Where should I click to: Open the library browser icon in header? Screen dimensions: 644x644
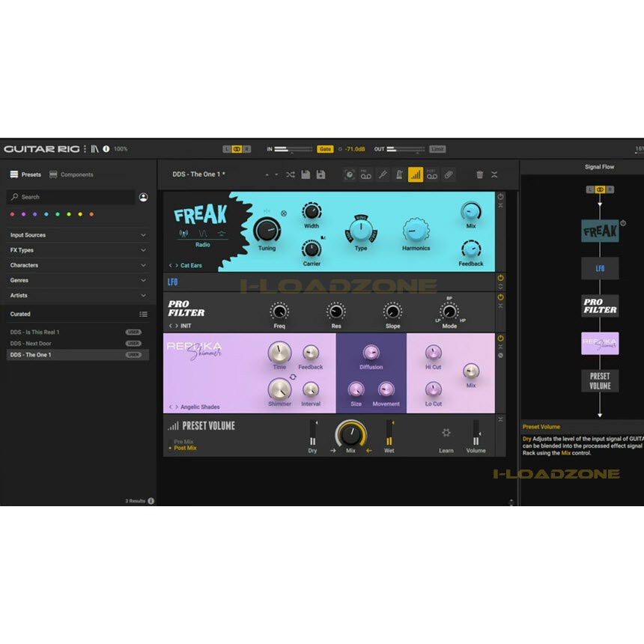(x=95, y=149)
